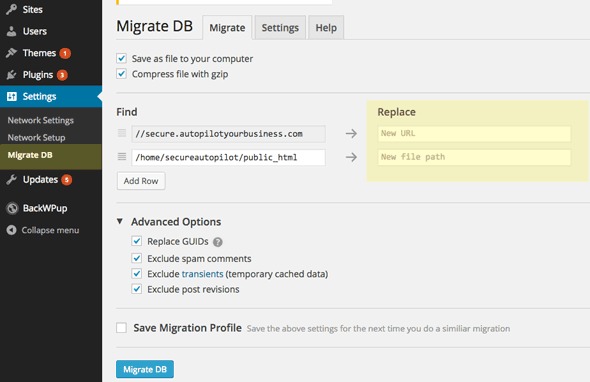Switch to the Migrate tab

click(x=227, y=27)
